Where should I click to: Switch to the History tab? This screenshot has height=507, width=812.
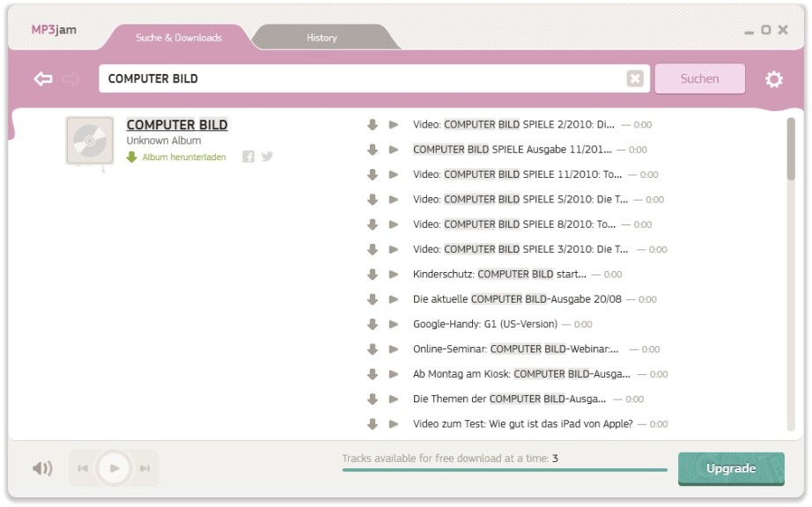tap(322, 37)
